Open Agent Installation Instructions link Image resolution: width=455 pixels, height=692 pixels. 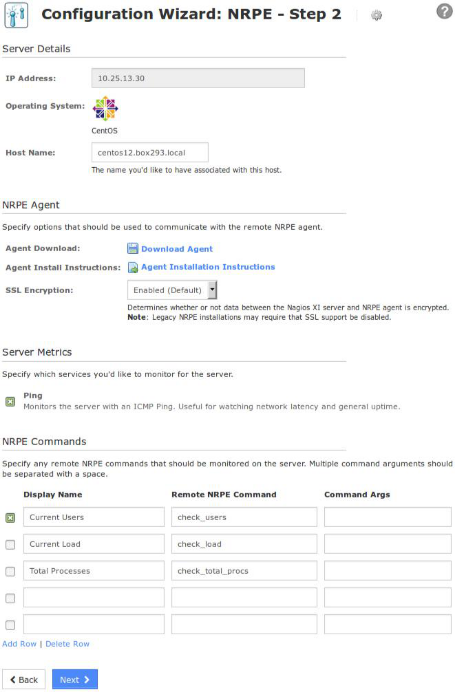(x=208, y=267)
